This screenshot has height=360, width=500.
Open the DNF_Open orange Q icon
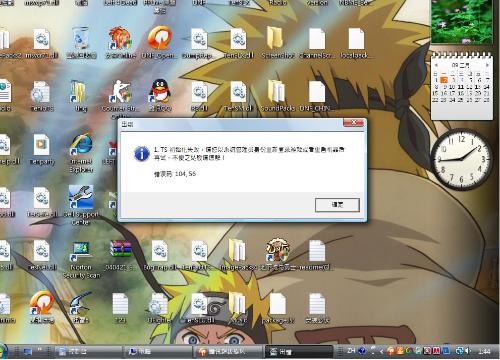click(x=160, y=42)
